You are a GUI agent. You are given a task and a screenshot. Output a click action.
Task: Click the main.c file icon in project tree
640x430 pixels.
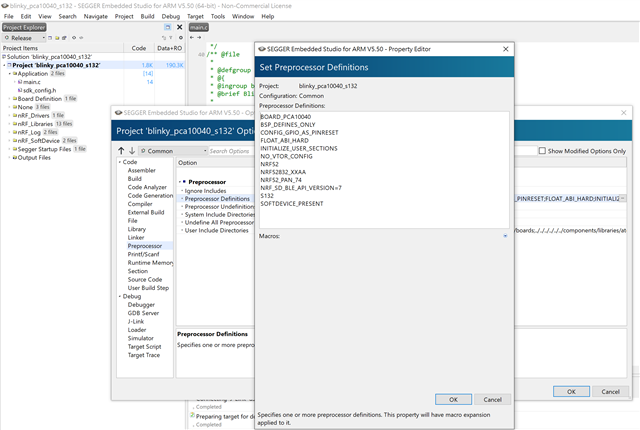point(20,82)
